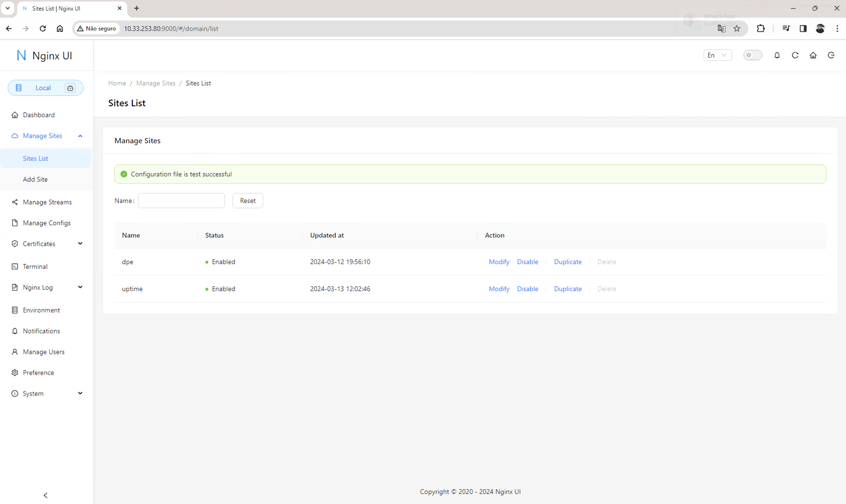Open the translate page icon in address bar
The width and height of the screenshot is (846, 504).
click(721, 28)
